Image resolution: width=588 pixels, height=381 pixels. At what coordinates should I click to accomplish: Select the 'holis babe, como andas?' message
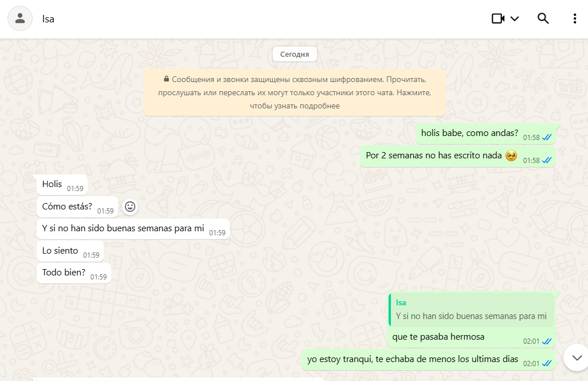coord(485,134)
